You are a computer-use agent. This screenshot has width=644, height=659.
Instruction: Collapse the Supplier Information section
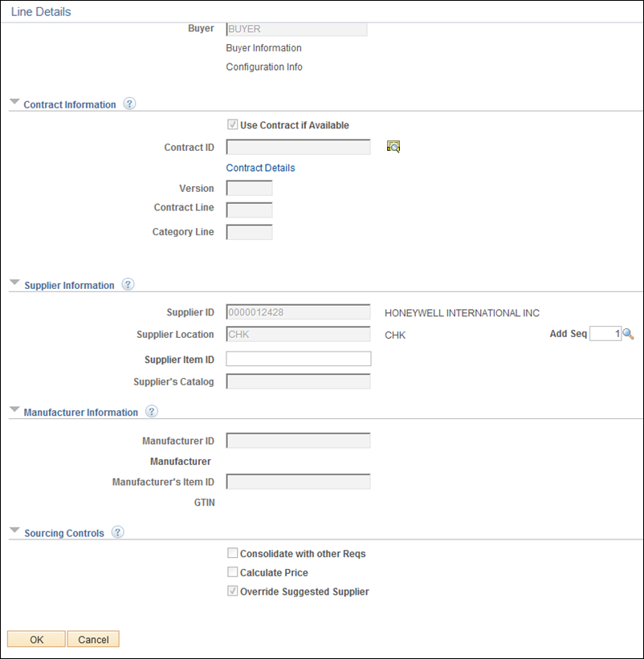[x=14, y=283]
